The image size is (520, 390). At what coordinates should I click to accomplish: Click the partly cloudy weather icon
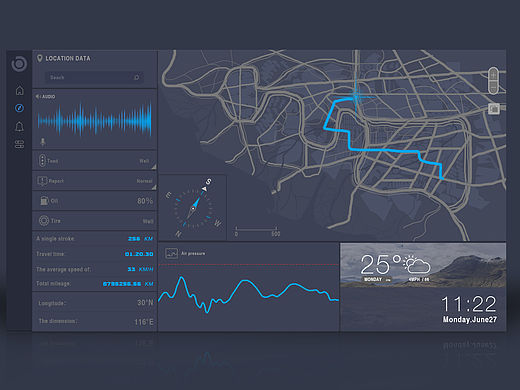pyautogui.click(x=417, y=265)
